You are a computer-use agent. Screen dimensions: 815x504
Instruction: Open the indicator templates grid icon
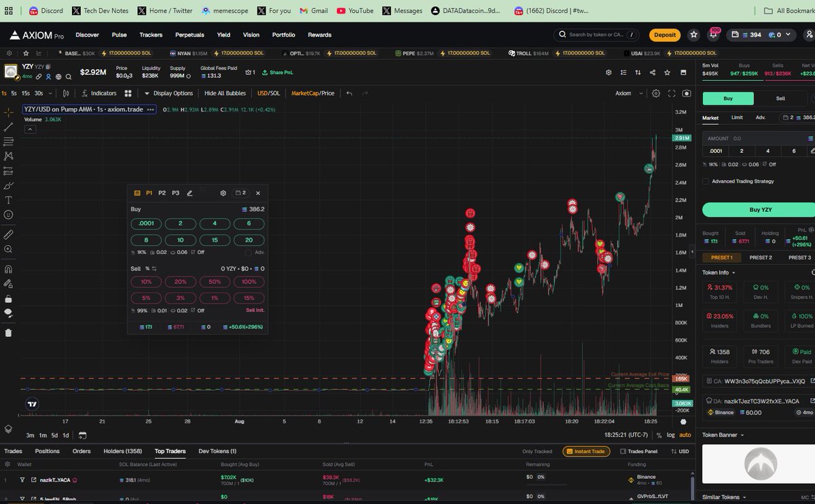128,93
